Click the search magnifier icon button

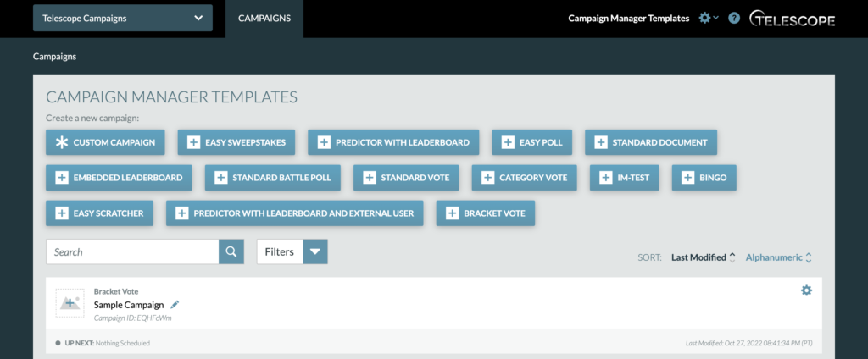click(231, 252)
